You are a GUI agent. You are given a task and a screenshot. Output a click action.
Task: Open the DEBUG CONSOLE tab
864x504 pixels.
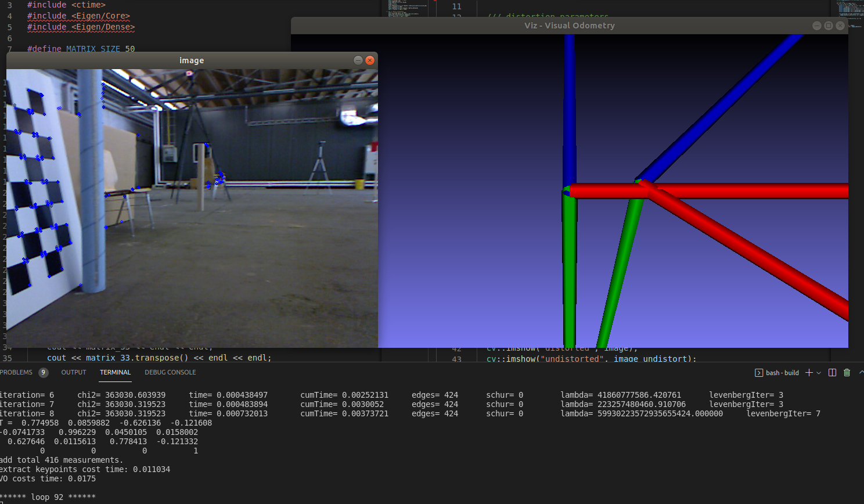pyautogui.click(x=170, y=372)
